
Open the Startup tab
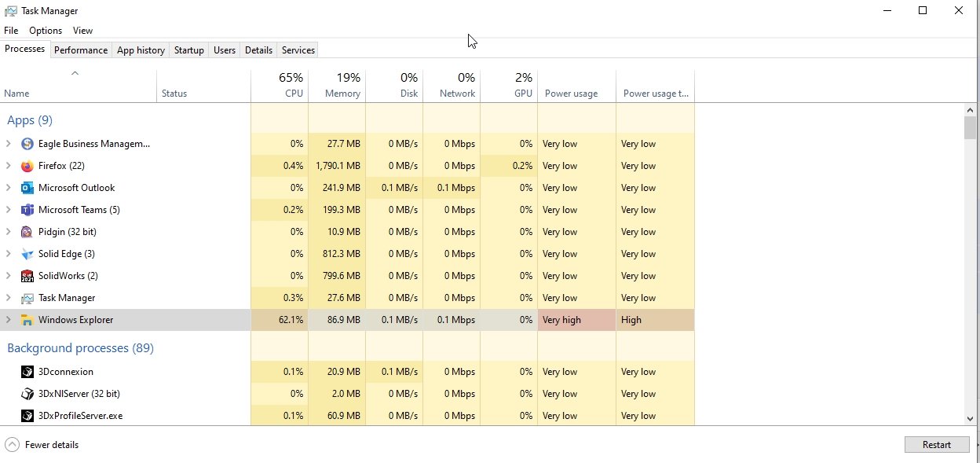click(188, 50)
